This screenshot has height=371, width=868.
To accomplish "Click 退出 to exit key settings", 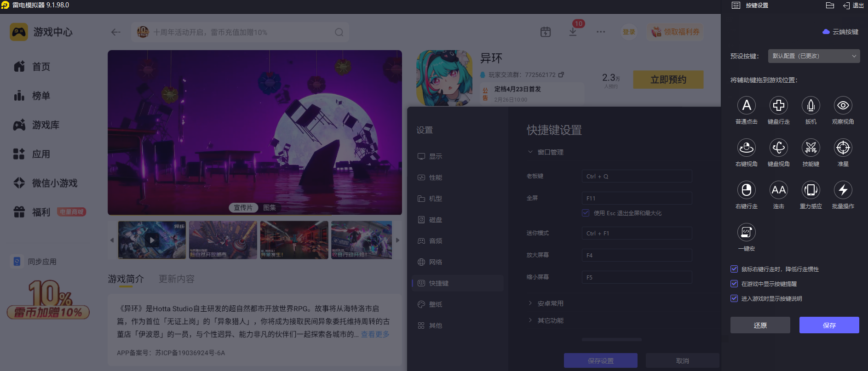I will 853,6.
